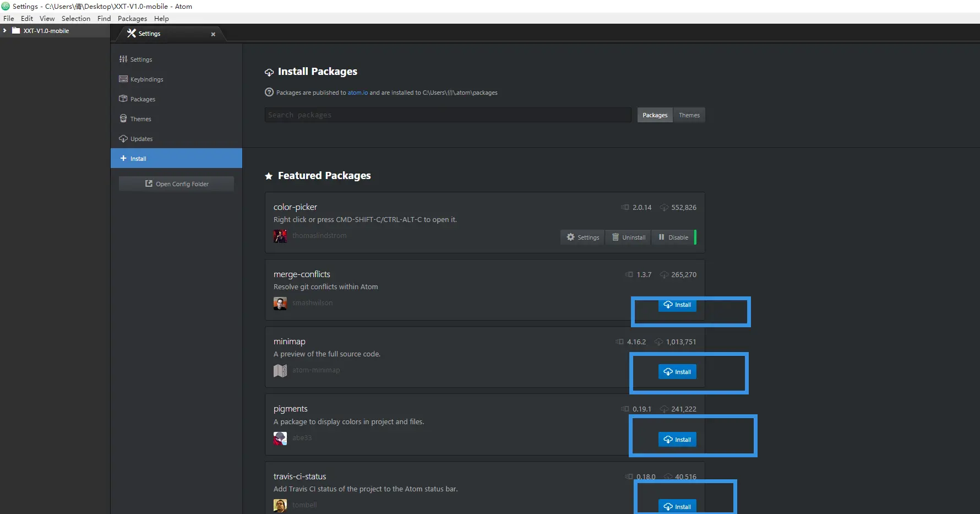Open the abe33 author link
Image resolution: width=980 pixels, height=514 pixels.
click(302, 438)
